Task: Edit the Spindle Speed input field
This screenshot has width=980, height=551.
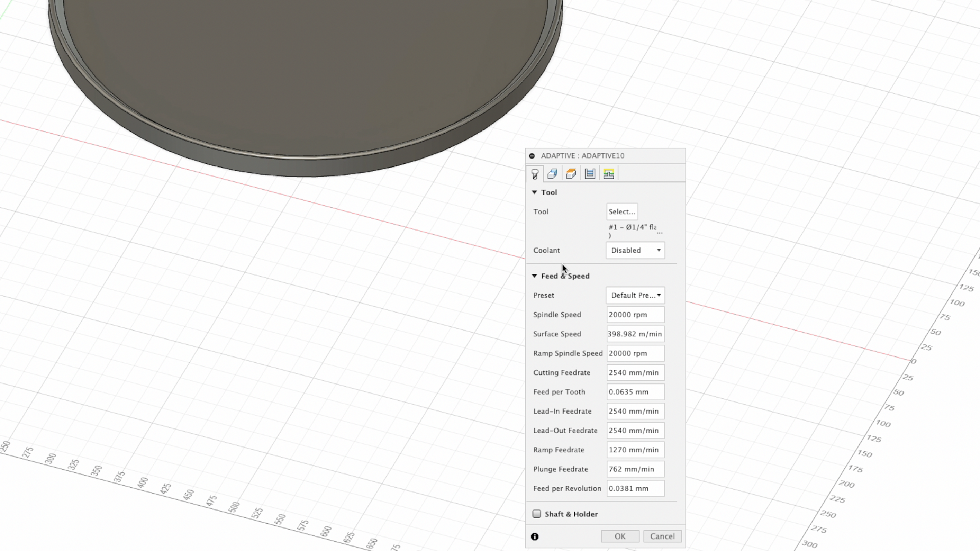Action: [635, 315]
